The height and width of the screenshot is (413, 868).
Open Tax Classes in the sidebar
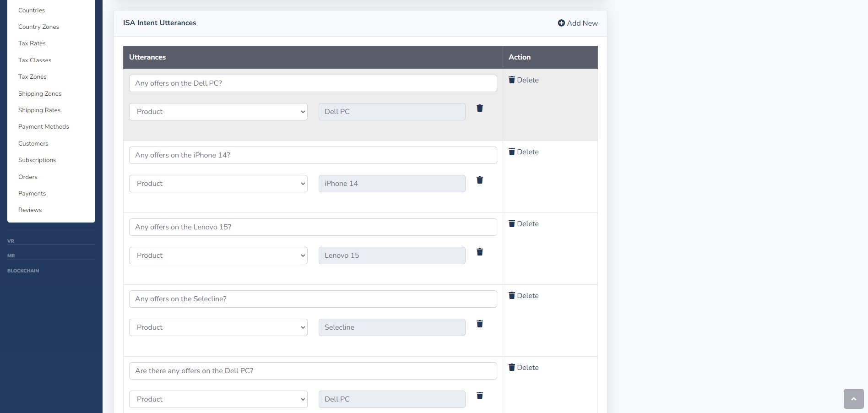[x=35, y=60]
